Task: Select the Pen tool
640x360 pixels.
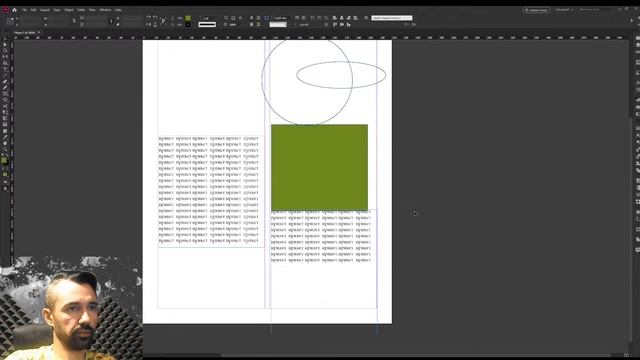Action: 5,82
